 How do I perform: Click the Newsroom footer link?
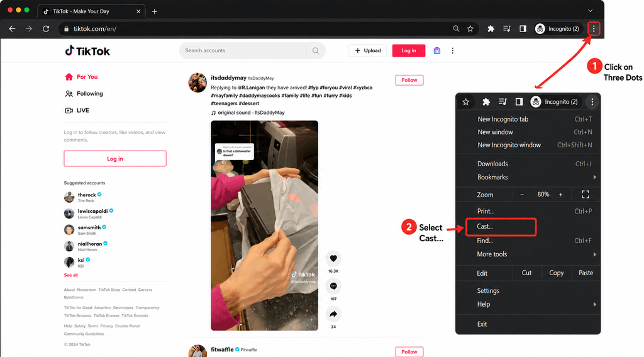pos(87,290)
